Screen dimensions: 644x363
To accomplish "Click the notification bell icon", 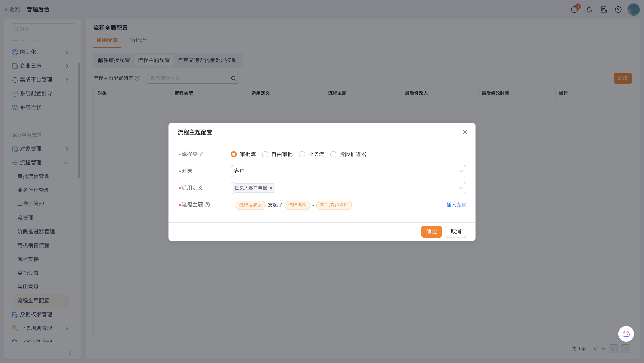I will [589, 10].
